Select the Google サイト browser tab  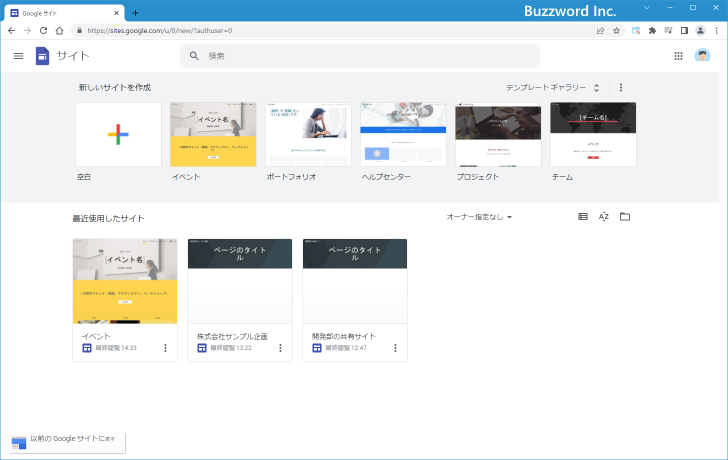(60, 13)
